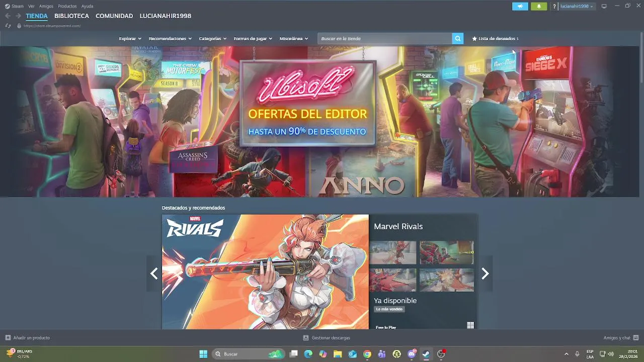This screenshot has width=644, height=362.
Task: Open OBS Studio from the taskbar
Action: point(441,354)
